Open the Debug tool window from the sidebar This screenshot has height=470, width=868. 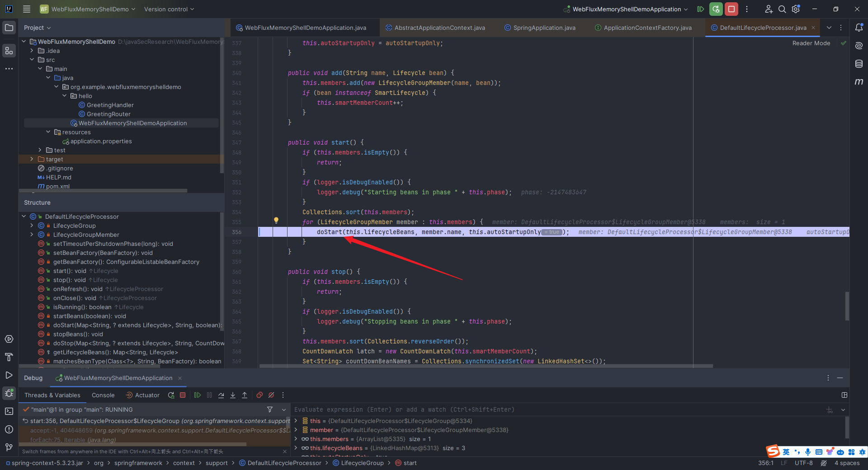click(x=9, y=393)
